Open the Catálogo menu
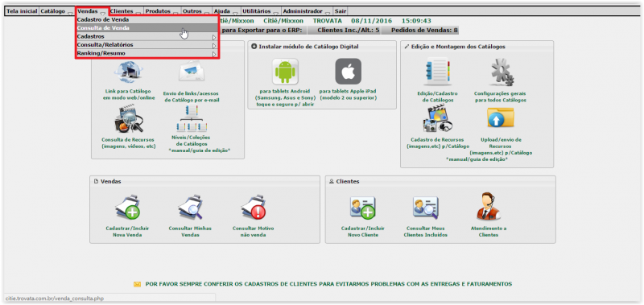The image size is (644, 305). coord(56,11)
